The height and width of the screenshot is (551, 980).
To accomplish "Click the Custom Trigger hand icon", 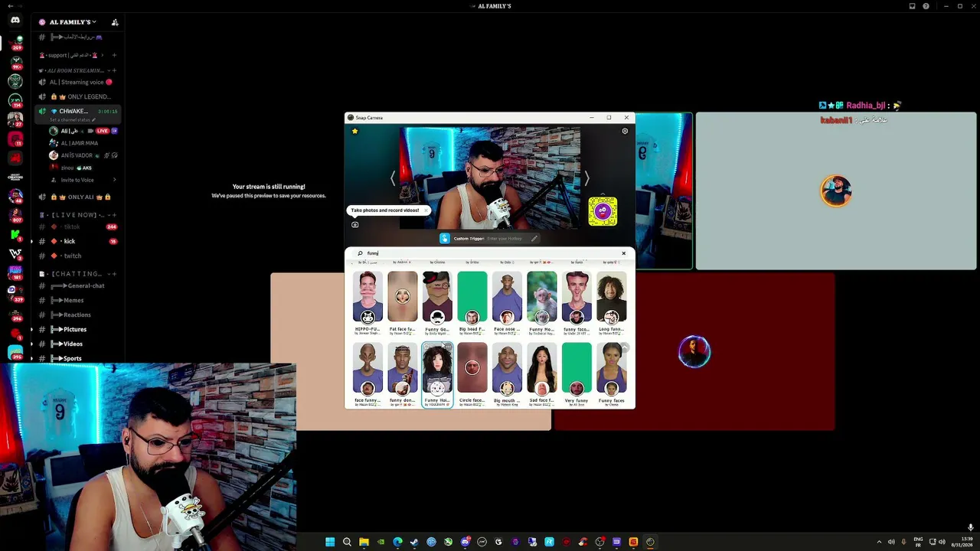I will coord(444,238).
